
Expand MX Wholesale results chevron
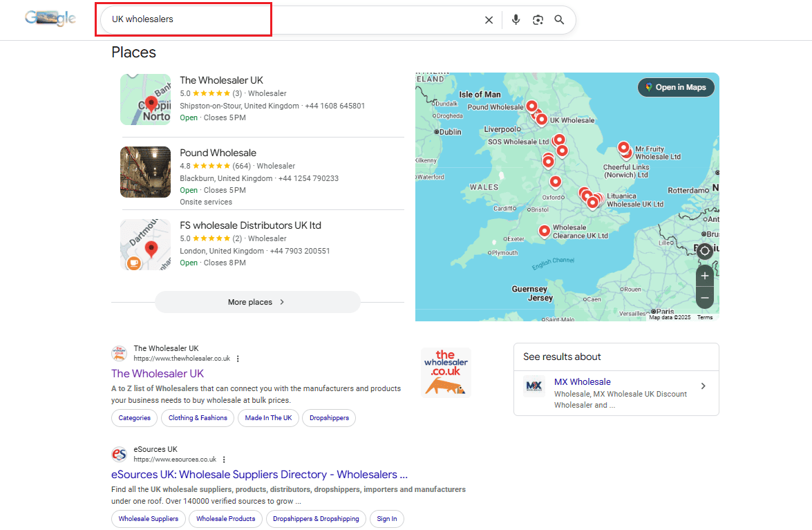[x=703, y=386]
